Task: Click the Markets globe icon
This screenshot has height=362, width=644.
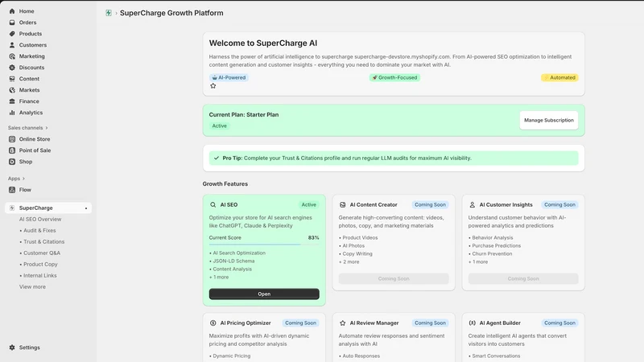Action: tap(12, 90)
